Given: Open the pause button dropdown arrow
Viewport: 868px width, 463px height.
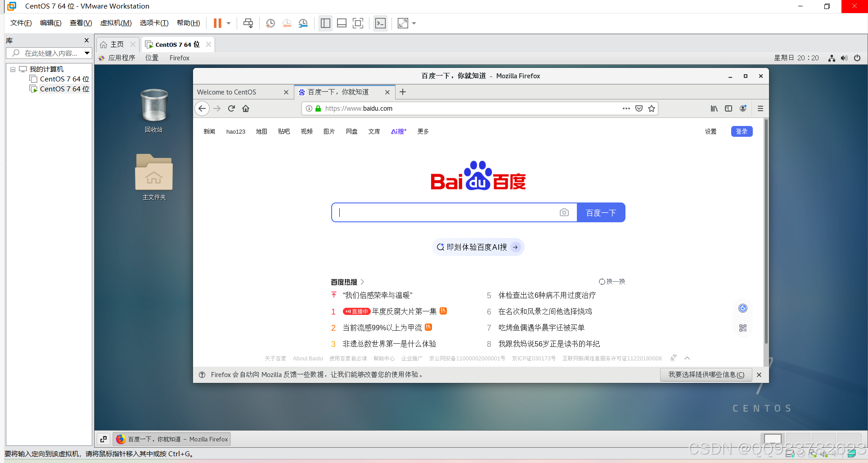Looking at the screenshot, I should tap(229, 23).
